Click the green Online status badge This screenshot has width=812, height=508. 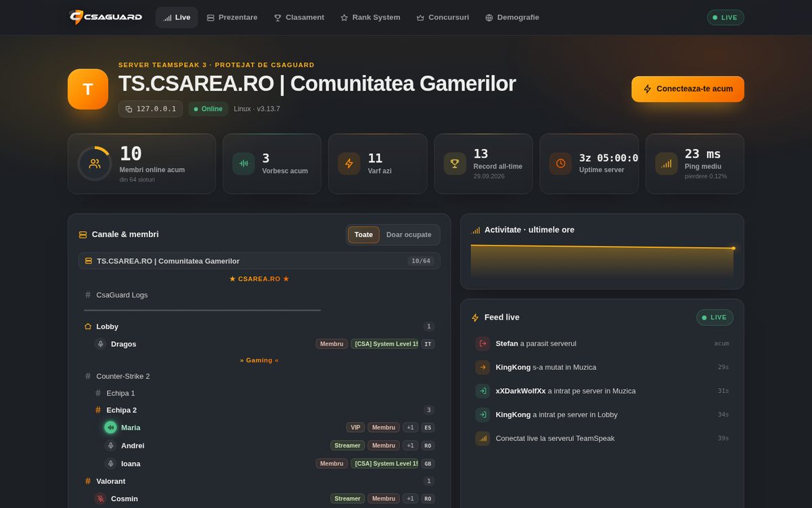(x=208, y=109)
